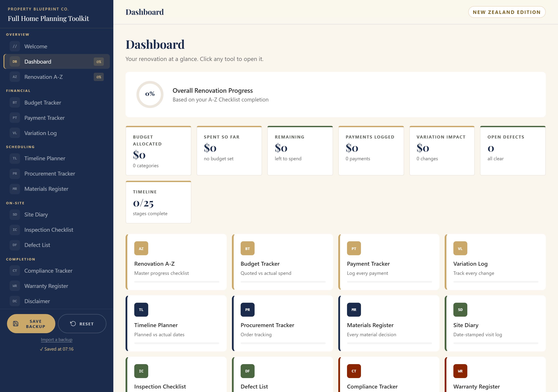Open Materials Register in sidebar
Viewport: 558px width, 392px height.
57,189
